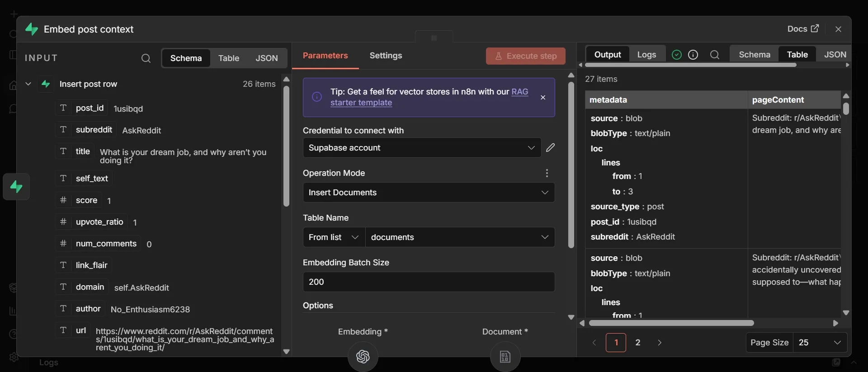
Task: Open the Settings tab
Action: (x=386, y=56)
